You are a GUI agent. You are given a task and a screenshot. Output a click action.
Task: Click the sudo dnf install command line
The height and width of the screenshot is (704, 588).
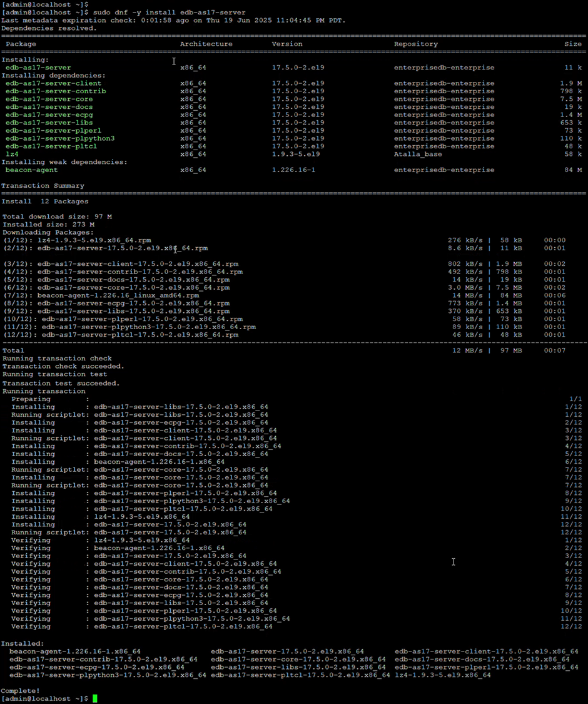123,12
